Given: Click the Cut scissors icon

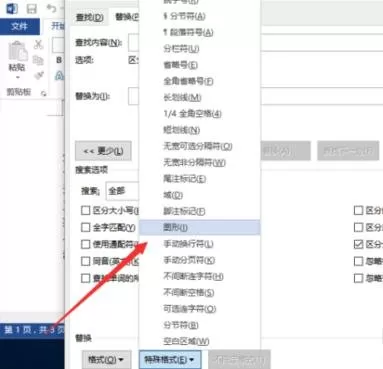Looking at the screenshot, I should coord(38,44).
